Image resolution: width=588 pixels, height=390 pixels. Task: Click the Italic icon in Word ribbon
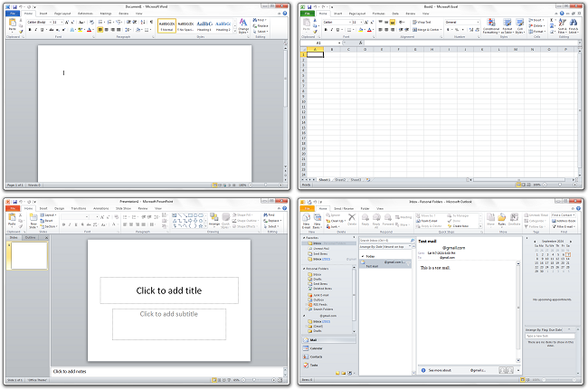35,30
